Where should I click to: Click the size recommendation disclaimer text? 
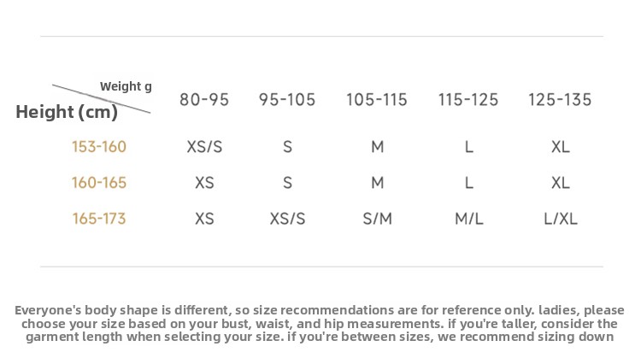[320, 324]
